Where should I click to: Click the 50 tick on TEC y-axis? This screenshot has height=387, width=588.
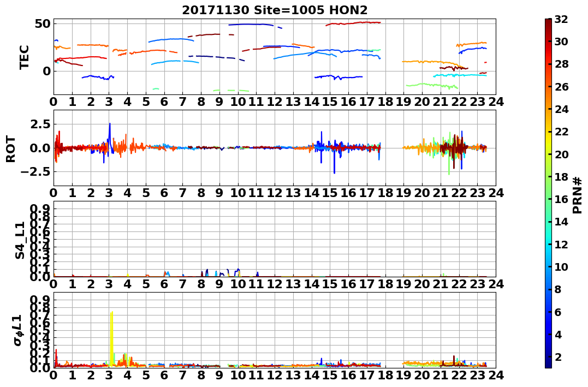[43, 23]
